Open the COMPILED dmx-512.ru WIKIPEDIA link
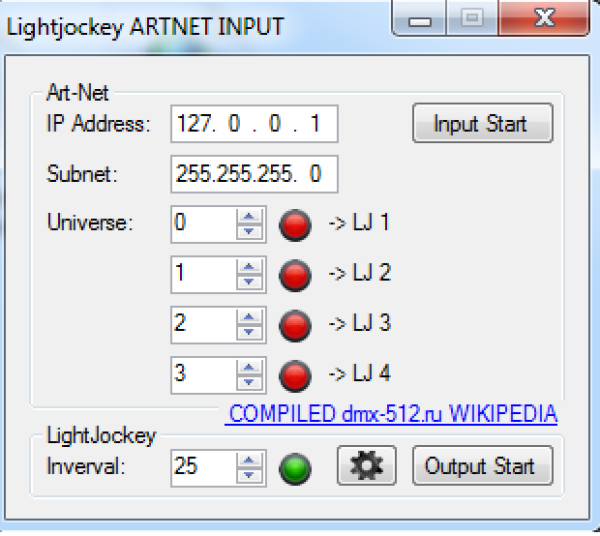The image size is (600, 536). click(391, 413)
